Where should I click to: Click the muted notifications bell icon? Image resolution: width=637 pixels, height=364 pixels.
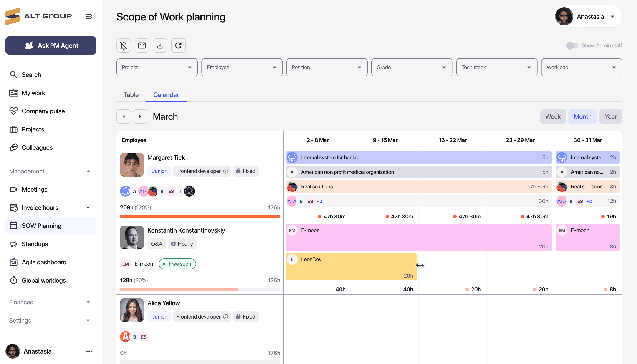click(x=124, y=45)
